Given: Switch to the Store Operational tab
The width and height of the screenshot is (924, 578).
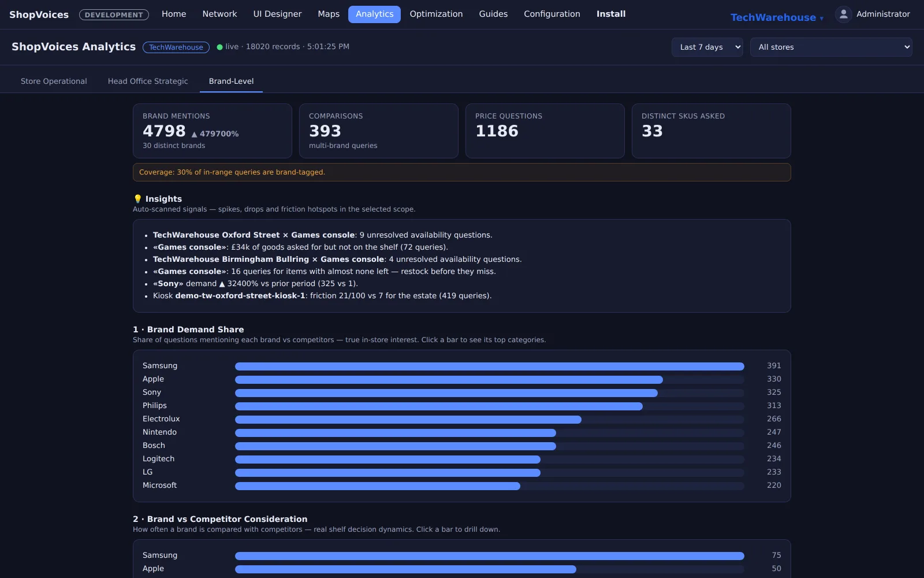Looking at the screenshot, I should pos(54,81).
